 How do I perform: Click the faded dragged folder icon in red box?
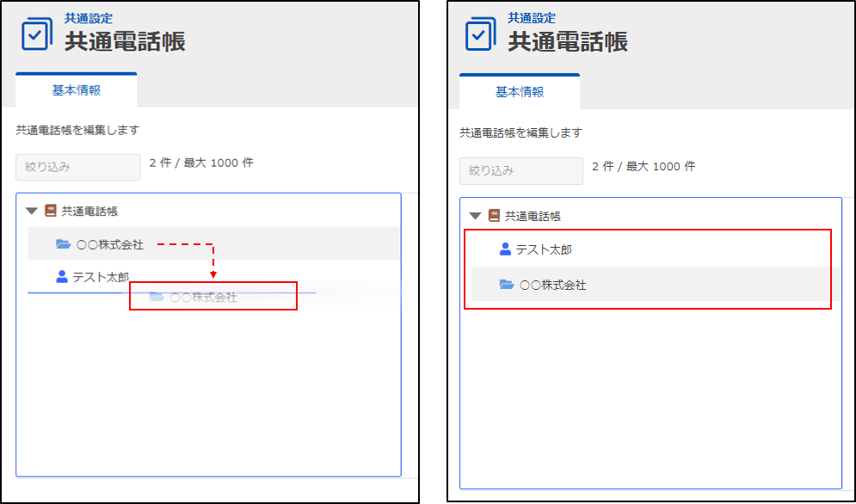(157, 297)
